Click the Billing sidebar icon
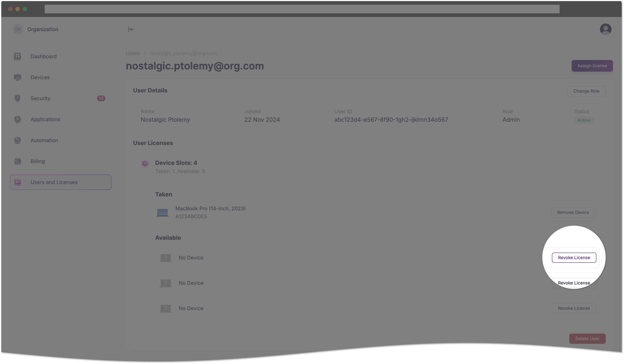The image size is (624, 364). point(18,161)
